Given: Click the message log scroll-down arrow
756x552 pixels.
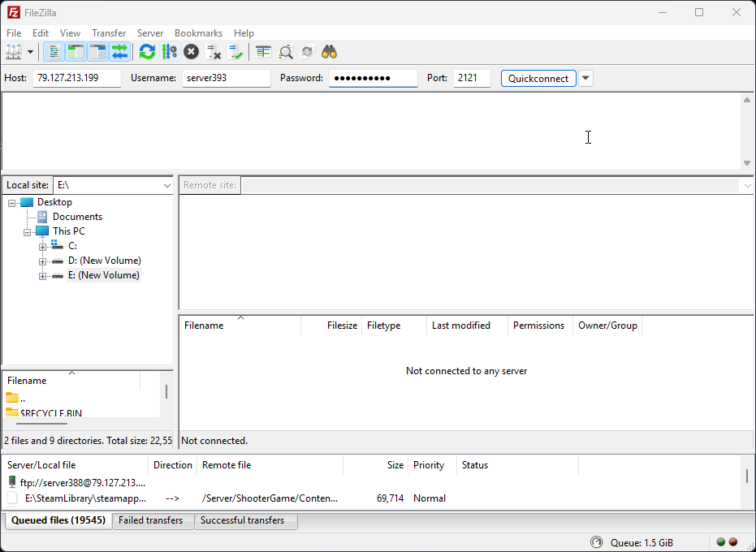Looking at the screenshot, I should click(747, 163).
